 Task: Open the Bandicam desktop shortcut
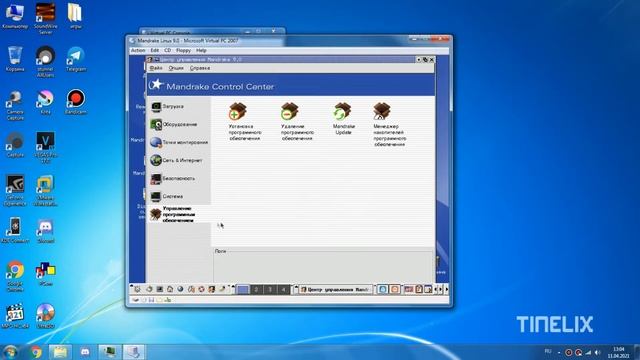tap(76, 102)
